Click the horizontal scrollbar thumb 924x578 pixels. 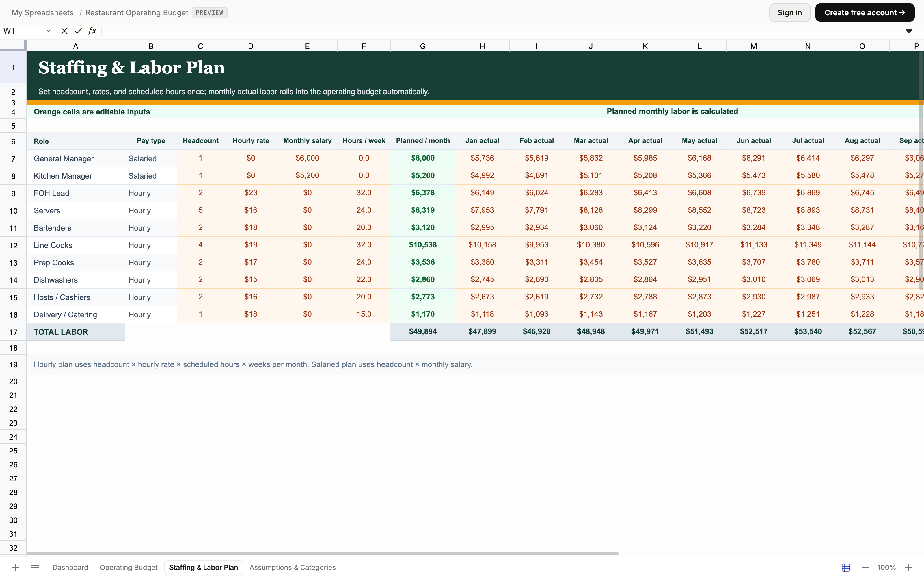(x=322, y=553)
